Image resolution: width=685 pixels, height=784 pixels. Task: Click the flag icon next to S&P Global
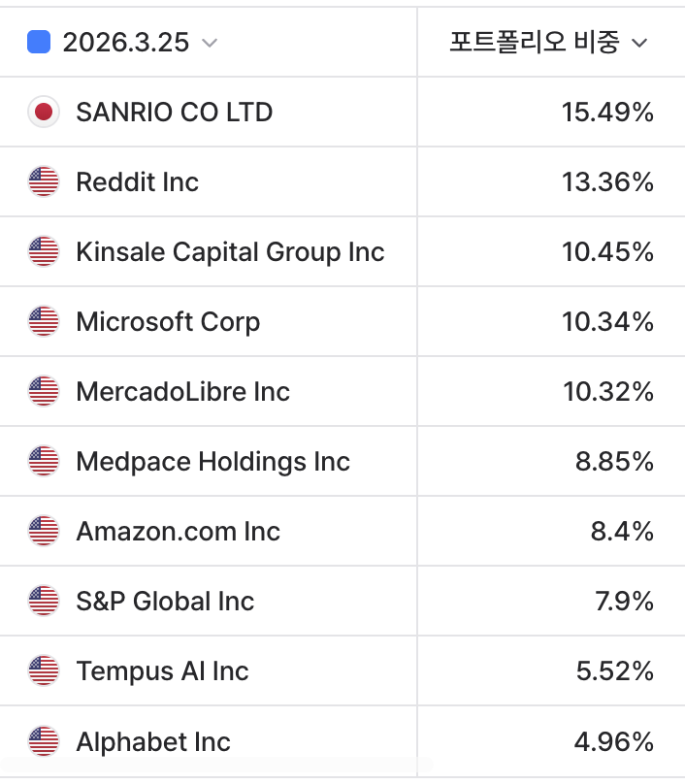[43, 601]
